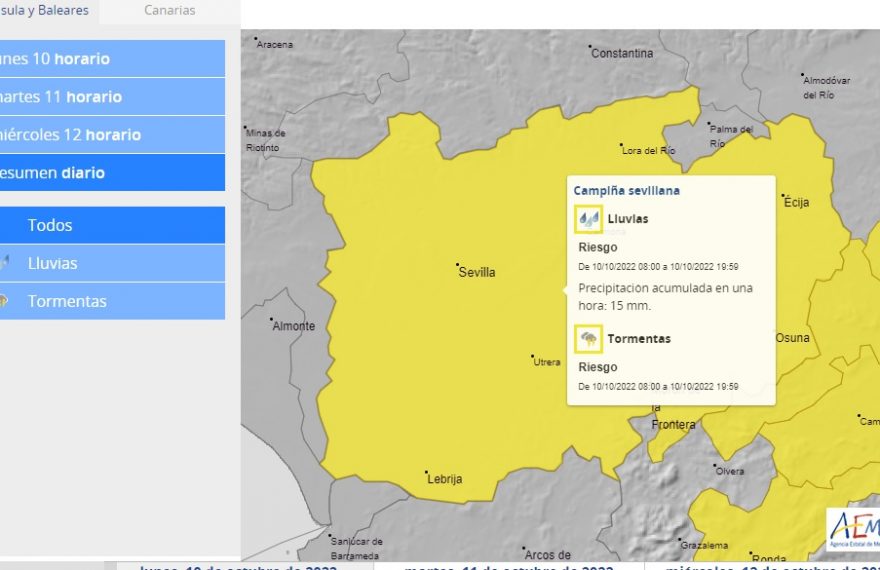Viewport: 880px width, 570px height.
Task: Click the storm icon beside Tormentas filter
Action: [x=5, y=301]
